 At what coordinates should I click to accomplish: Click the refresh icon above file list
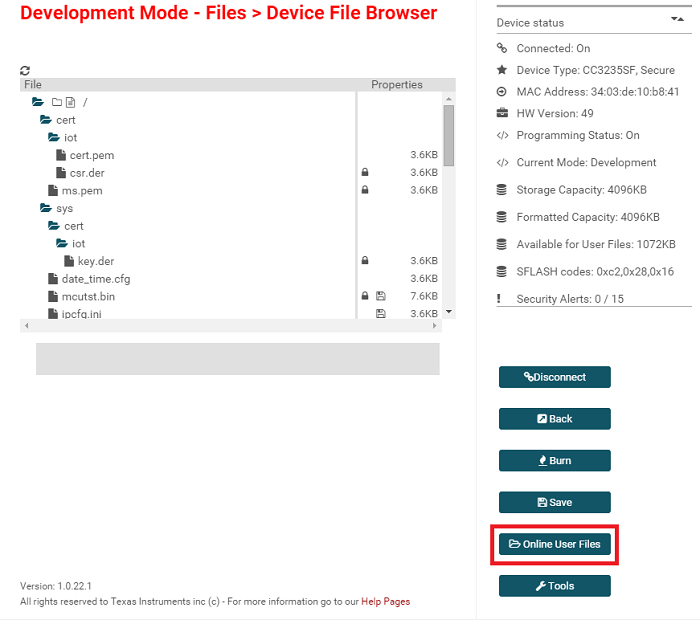(25, 71)
